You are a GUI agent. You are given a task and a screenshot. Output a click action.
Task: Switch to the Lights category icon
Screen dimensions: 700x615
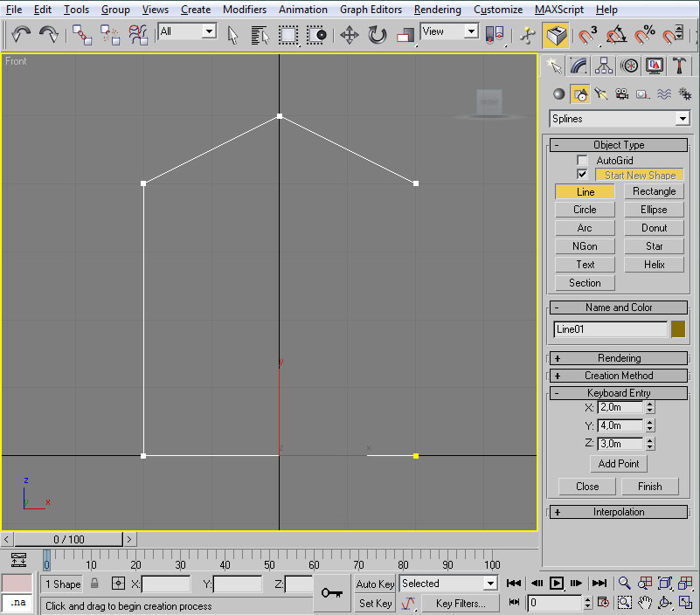coord(600,94)
